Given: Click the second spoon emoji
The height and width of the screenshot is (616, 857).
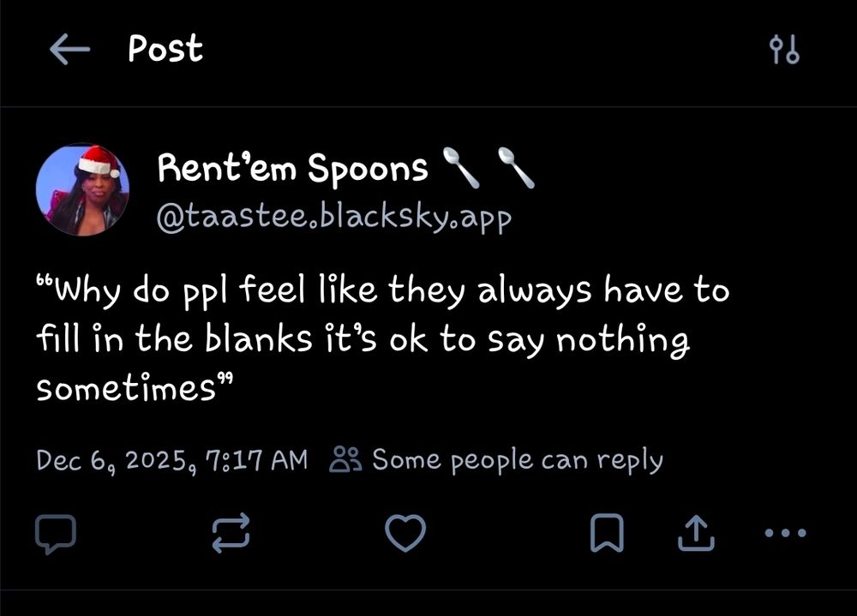Looking at the screenshot, I should 515,168.
